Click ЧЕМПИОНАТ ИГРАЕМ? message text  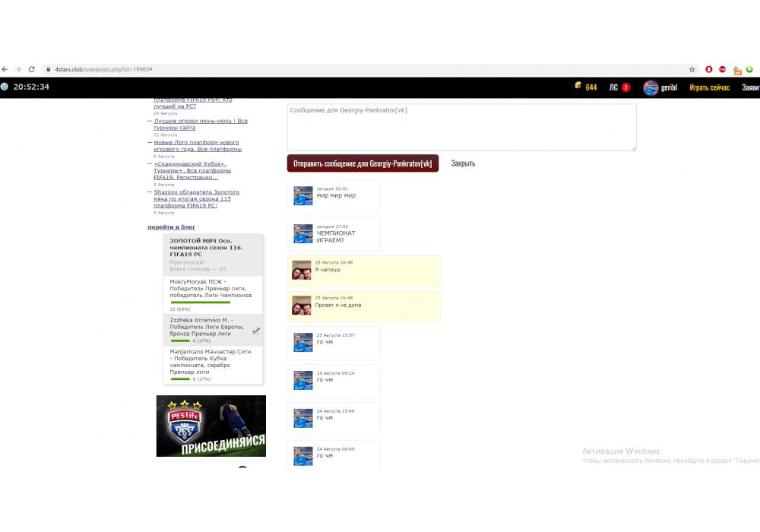[x=336, y=236]
